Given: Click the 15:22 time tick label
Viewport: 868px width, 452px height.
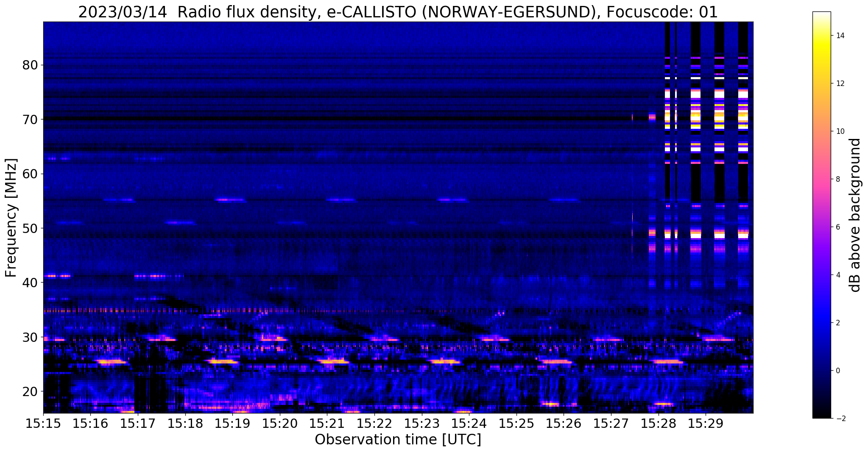Looking at the screenshot, I should [374, 424].
